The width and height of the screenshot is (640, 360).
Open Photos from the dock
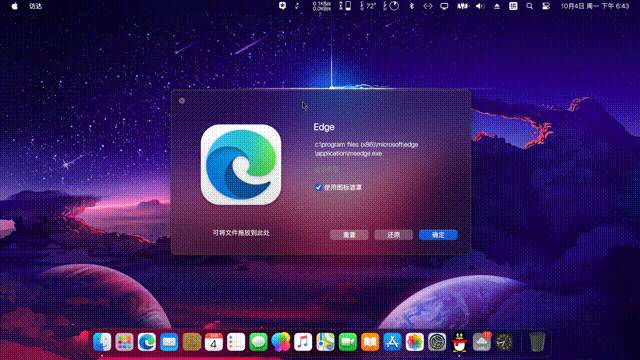(415, 342)
